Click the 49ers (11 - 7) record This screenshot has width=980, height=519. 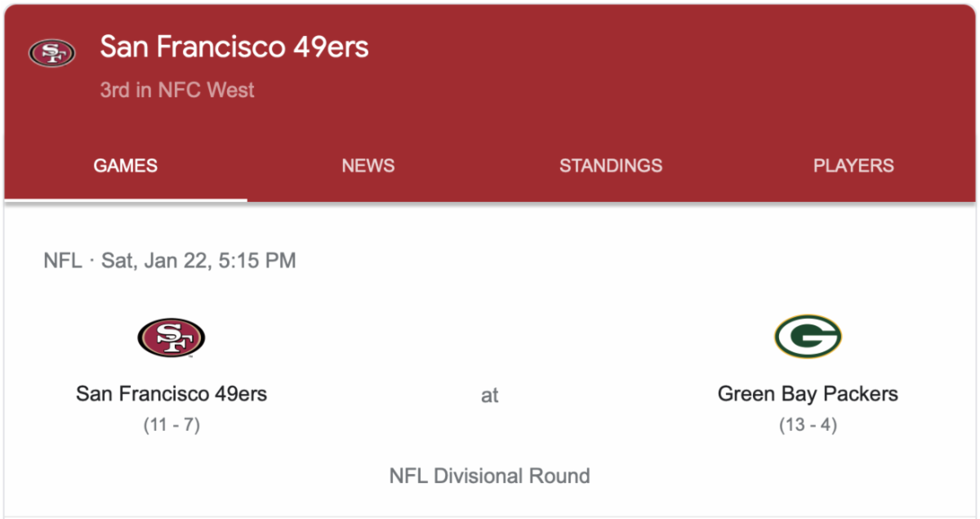coord(171,425)
